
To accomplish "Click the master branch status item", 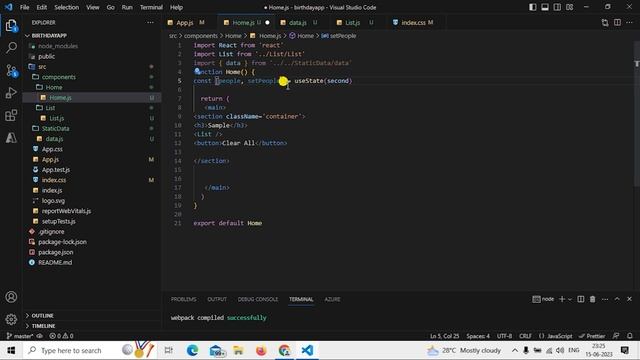I will (20, 336).
